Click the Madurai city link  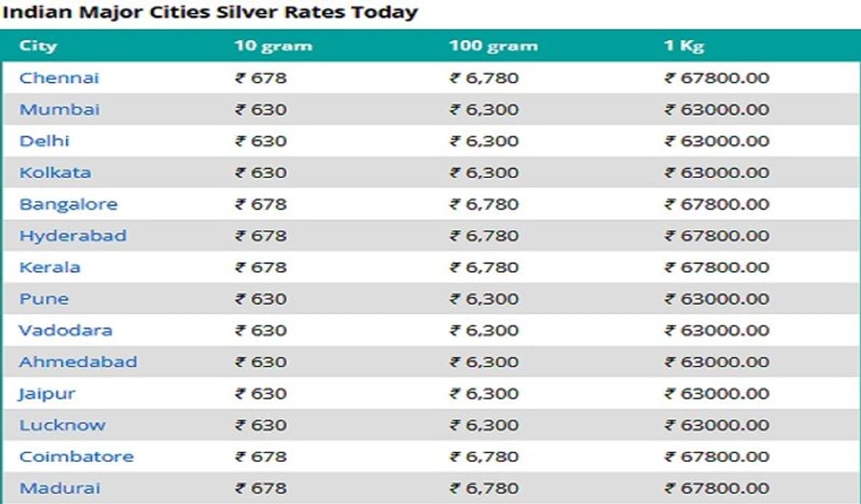[59, 489]
